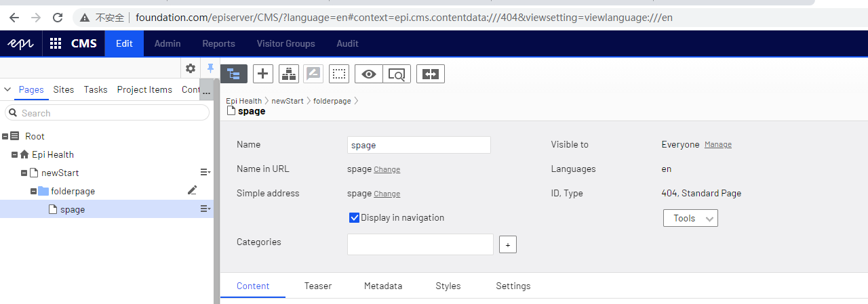Click the page tree Search field
Viewport: 868px width, 304px height.
(x=107, y=113)
